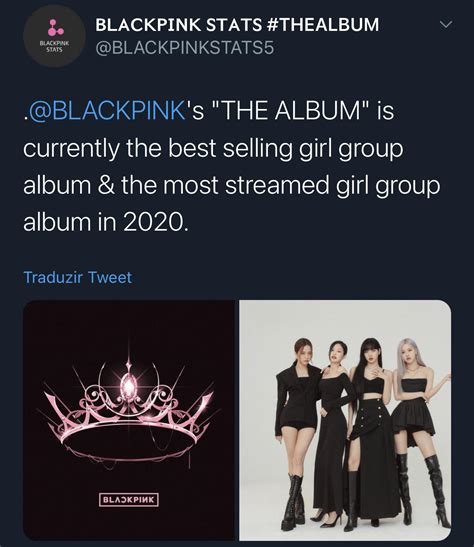Click the small BLACKPINK STATS label in avatar

coord(54,47)
